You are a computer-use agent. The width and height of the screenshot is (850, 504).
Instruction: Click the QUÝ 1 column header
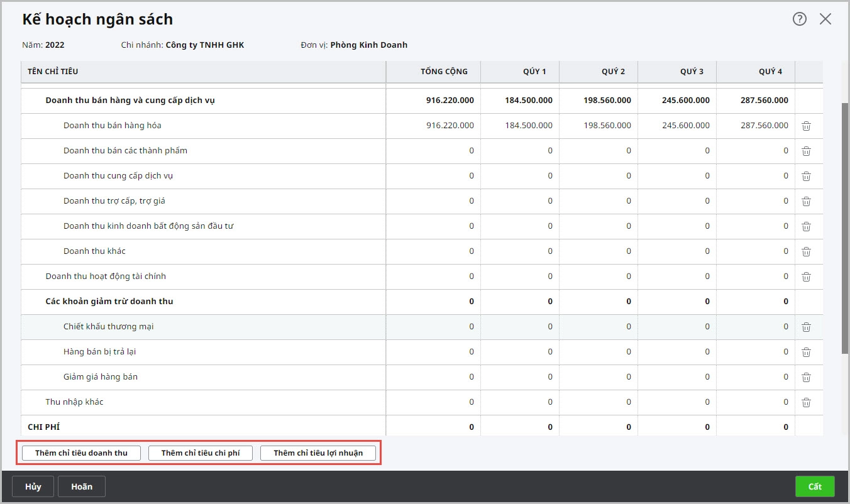pos(520,72)
